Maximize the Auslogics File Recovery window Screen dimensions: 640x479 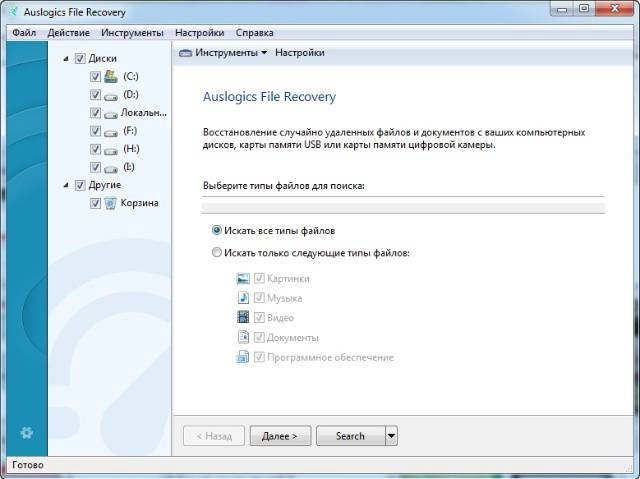pyautogui.click(x=584, y=8)
